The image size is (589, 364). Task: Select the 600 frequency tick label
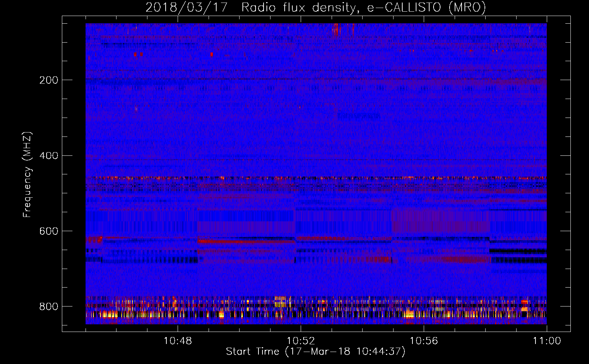tap(48, 231)
